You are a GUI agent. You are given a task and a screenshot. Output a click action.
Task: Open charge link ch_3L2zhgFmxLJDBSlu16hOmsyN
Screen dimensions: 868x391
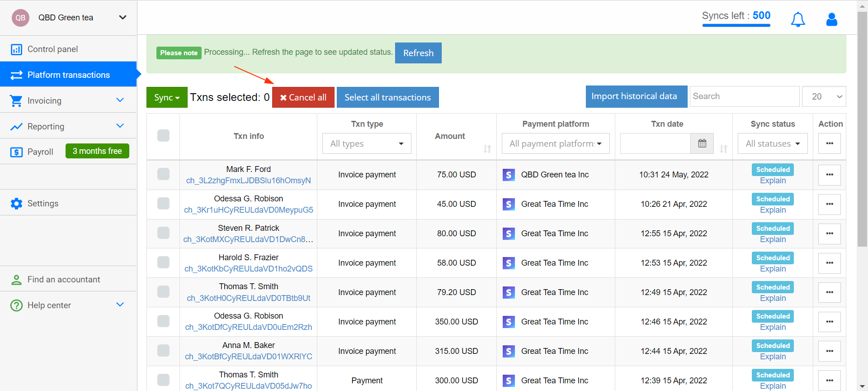249,181
